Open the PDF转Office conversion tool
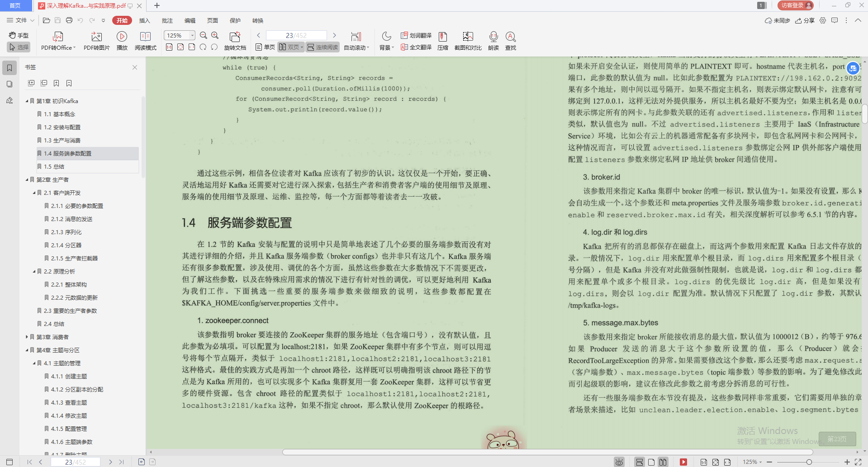 (x=58, y=40)
